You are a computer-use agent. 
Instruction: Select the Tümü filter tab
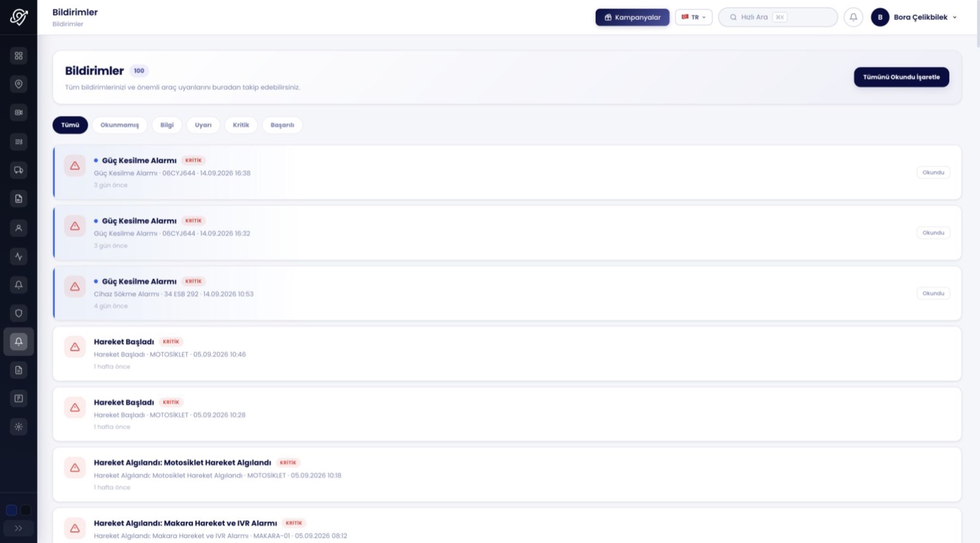(70, 125)
